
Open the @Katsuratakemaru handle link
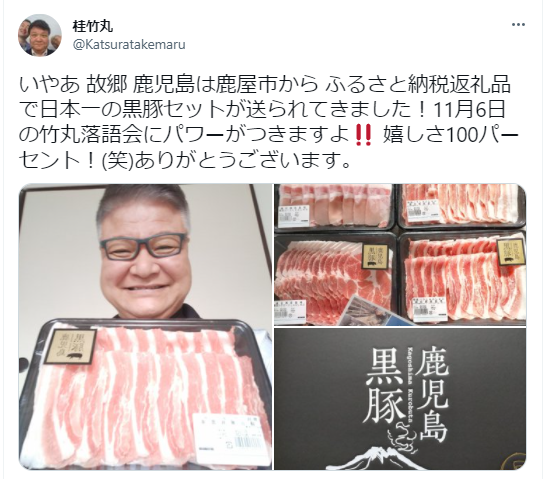[x=129, y=45]
